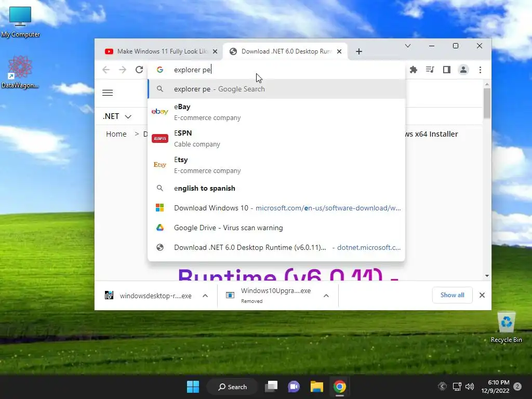Screen dimensions: 532x399
Task: Toggle the Chrome side panel
Action: [446, 70]
